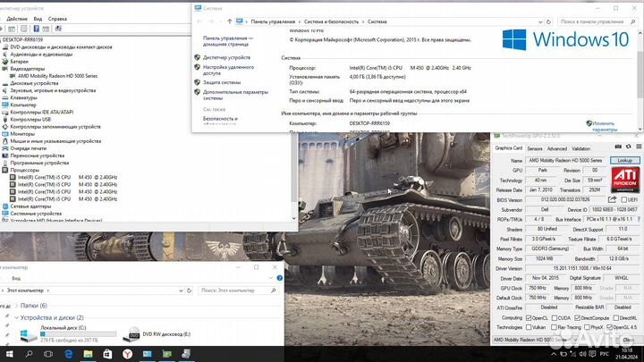The image size is (644, 362).
Task: Toggle PhysX checkbox
Action: coord(587,327)
